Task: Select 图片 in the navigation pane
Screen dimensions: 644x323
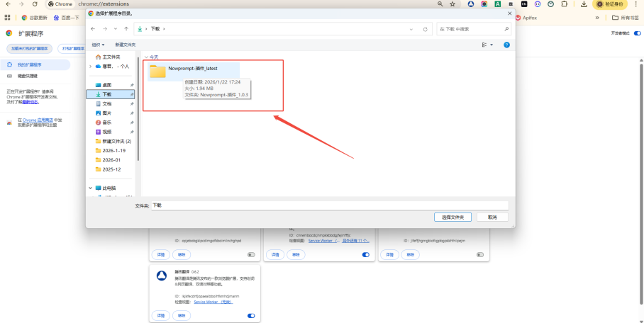Action: (106, 113)
